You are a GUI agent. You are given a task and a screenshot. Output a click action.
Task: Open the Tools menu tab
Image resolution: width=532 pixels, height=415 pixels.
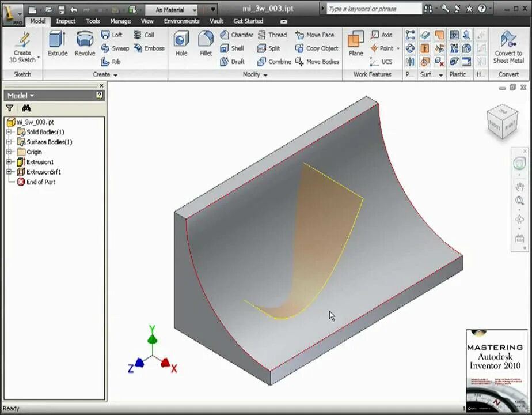[92, 21]
